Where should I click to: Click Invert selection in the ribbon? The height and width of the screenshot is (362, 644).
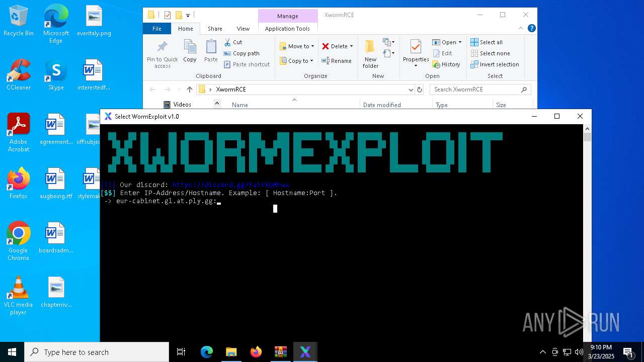point(495,64)
